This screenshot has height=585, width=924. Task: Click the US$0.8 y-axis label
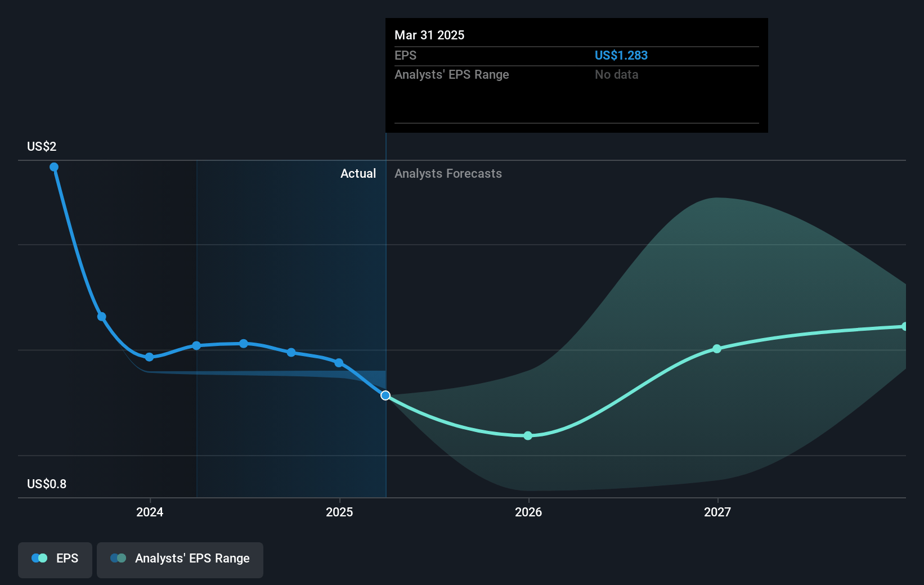click(x=47, y=484)
